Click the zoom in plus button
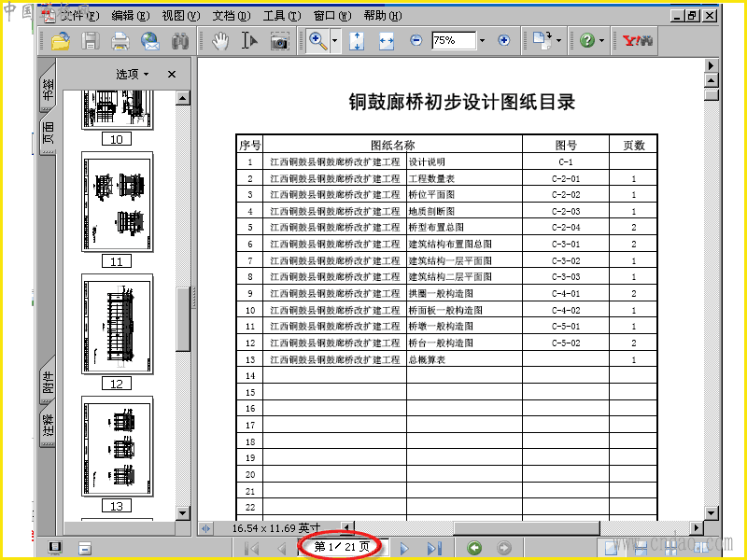The height and width of the screenshot is (560, 747). coord(503,40)
